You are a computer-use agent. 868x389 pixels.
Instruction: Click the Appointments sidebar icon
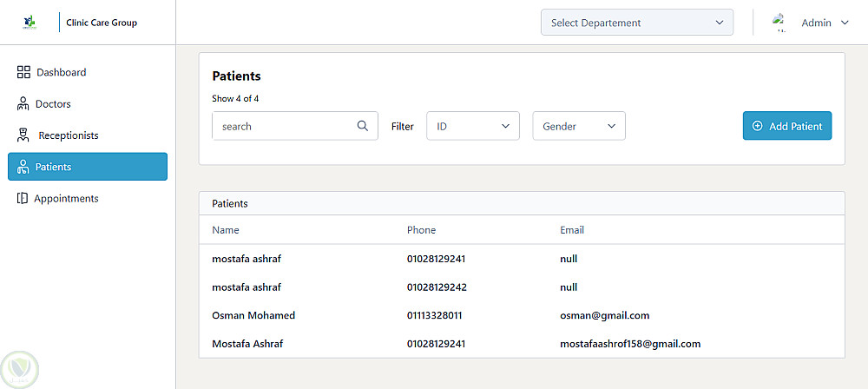[x=23, y=199]
